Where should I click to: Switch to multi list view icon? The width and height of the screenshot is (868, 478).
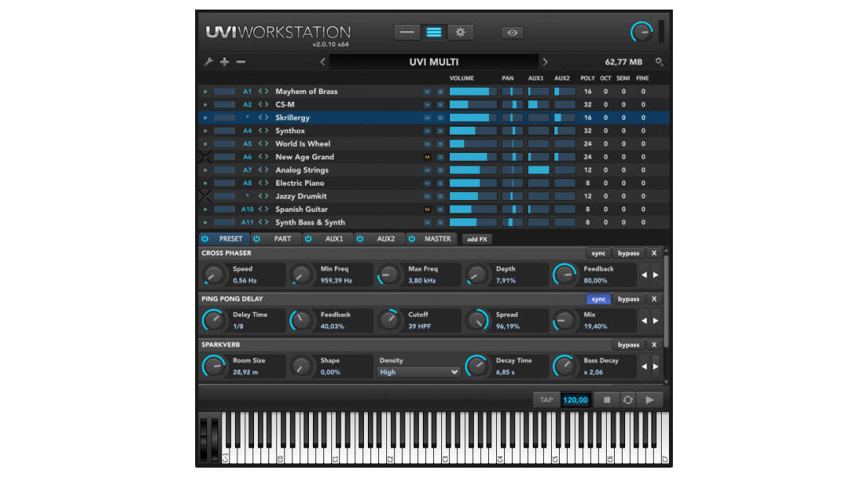coord(433,32)
